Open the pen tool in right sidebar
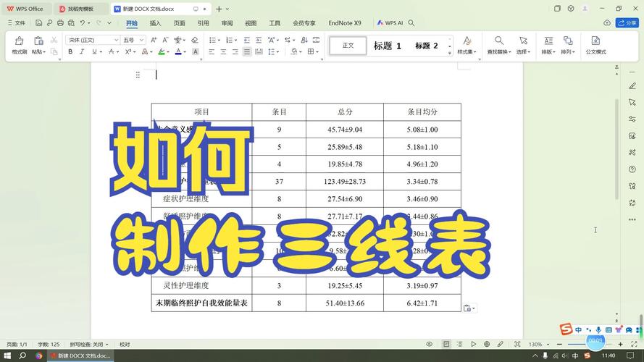This screenshot has width=644, height=362. [x=632, y=85]
